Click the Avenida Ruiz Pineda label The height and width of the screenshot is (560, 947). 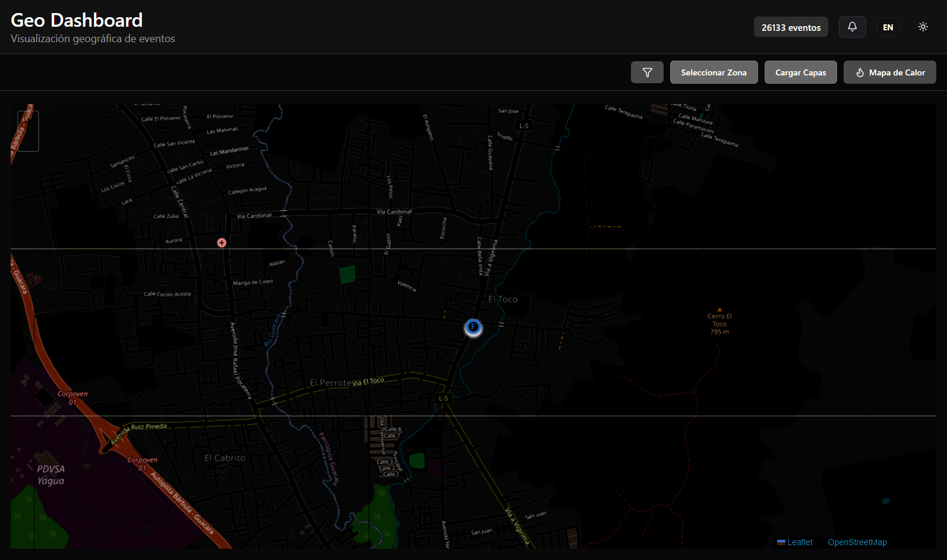pyautogui.click(x=140, y=434)
